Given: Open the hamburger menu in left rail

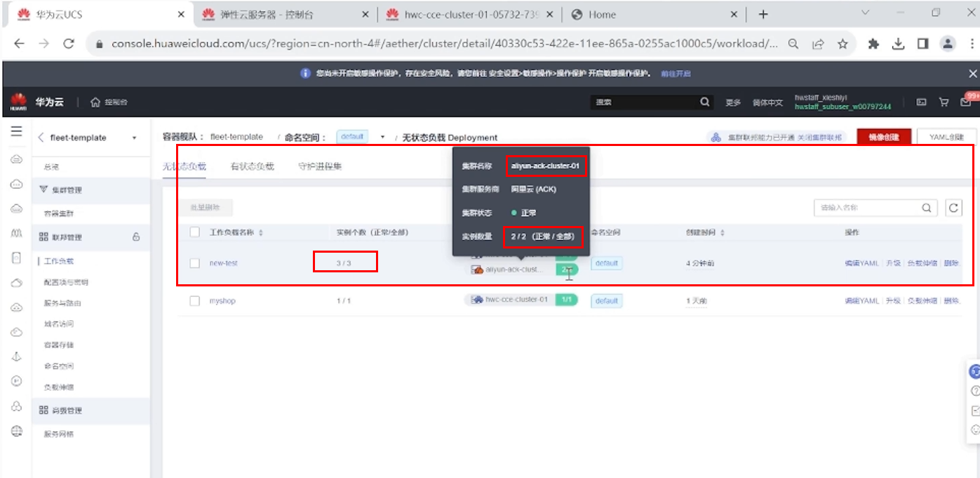Looking at the screenshot, I should [x=16, y=131].
